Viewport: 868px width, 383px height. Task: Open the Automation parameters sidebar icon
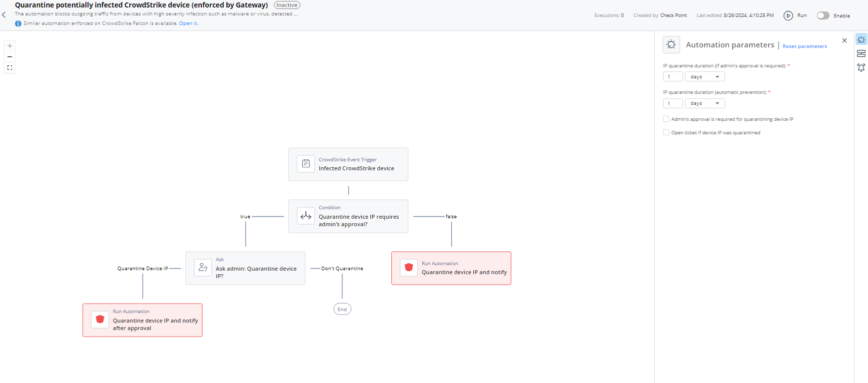pos(861,40)
